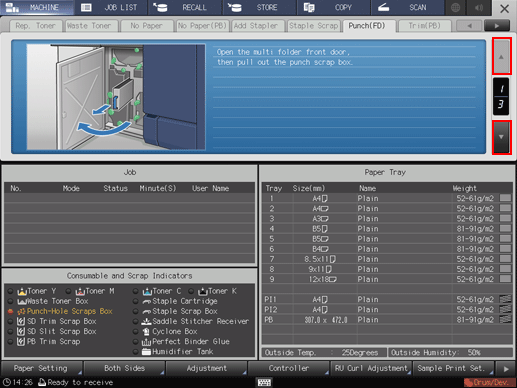517x388 pixels.
Task: Click the Tray 1 paper level indicator
Action: (x=505, y=198)
